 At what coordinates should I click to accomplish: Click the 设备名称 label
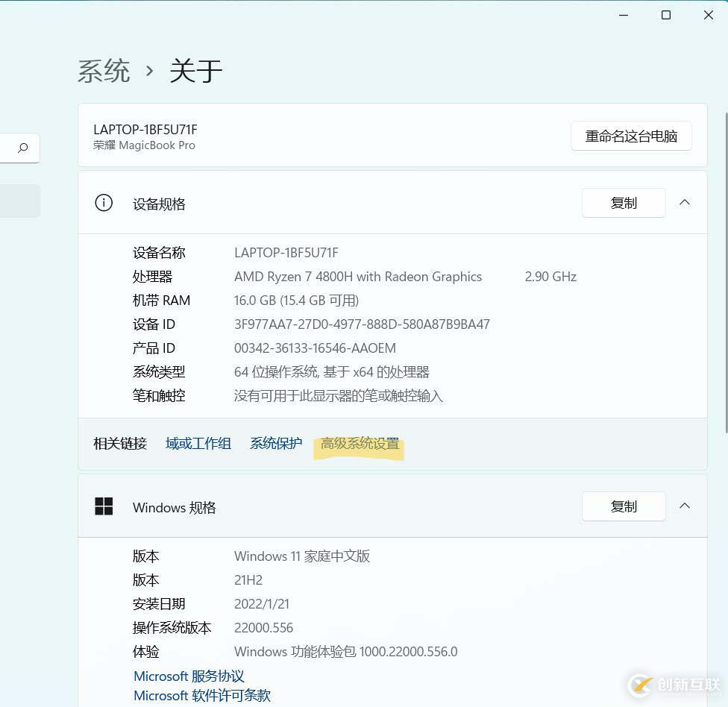pyautogui.click(x=159, y=253)
